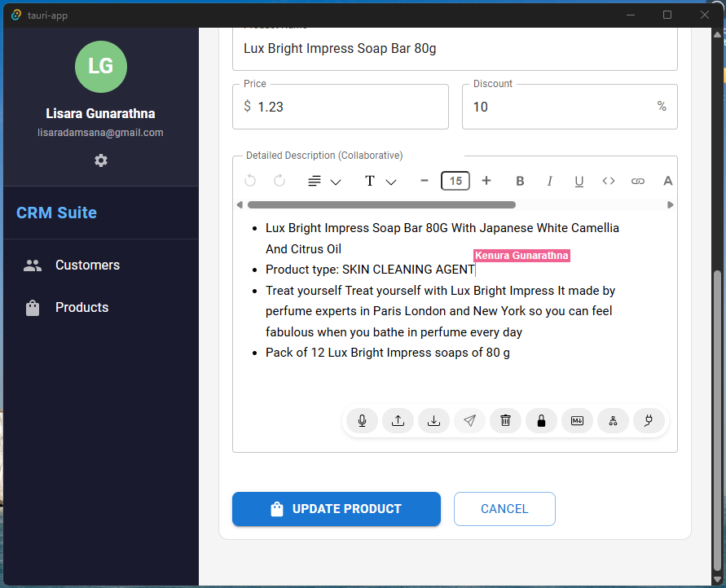Open profile settings with the gear icon
This screenshot has height=588, width=726.
click(x=100, y=160)
